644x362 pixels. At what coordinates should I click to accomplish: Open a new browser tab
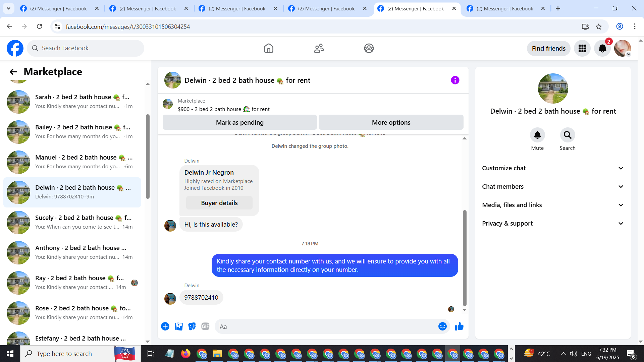[558, 9]
